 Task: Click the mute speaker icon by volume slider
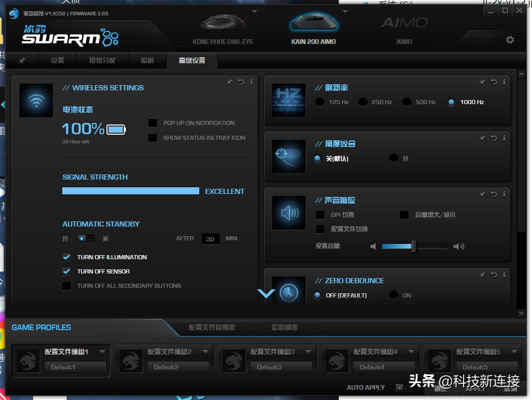click(373, 246)
